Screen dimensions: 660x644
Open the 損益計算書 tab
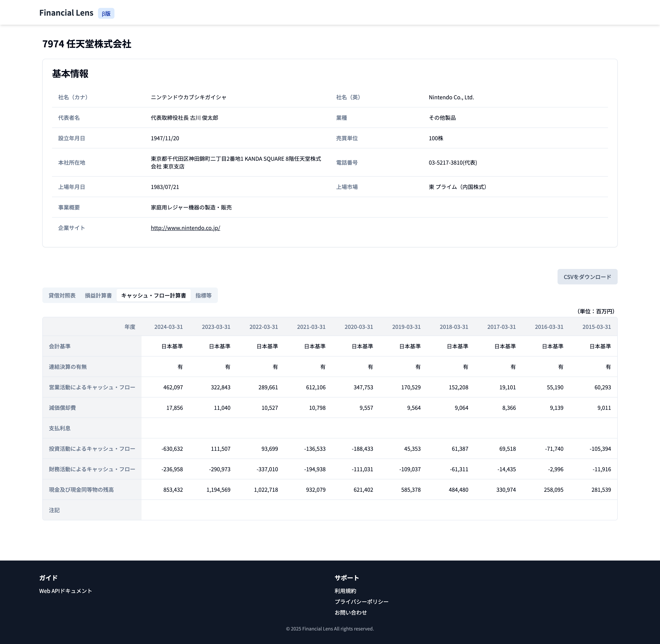98,295
